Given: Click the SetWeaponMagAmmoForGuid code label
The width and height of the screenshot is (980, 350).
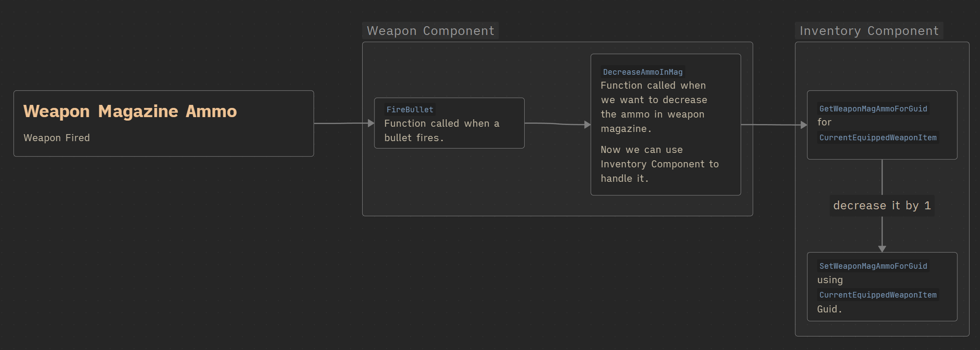Looking at the screenshot, I should pos(873,266).
